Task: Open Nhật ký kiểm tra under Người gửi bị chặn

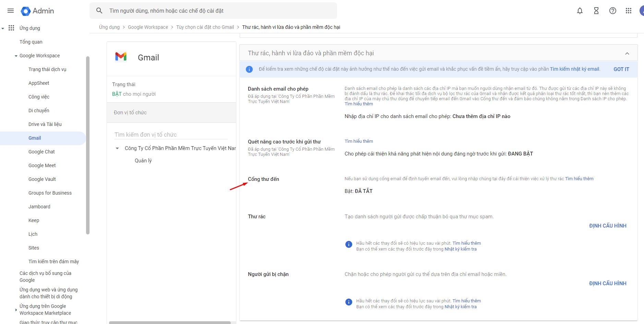Action: pos(461,306)
